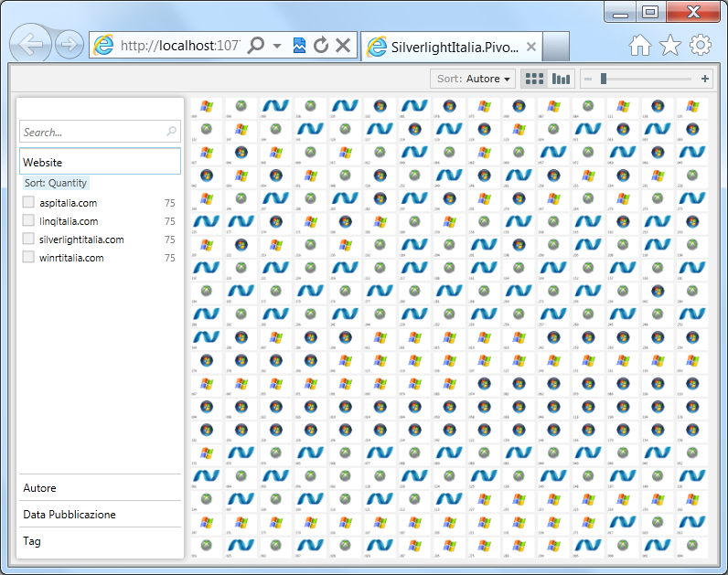Expand the Tag filter category
Image resolution: width=728 pixels, height=575 pixels.
coord(100,540)
